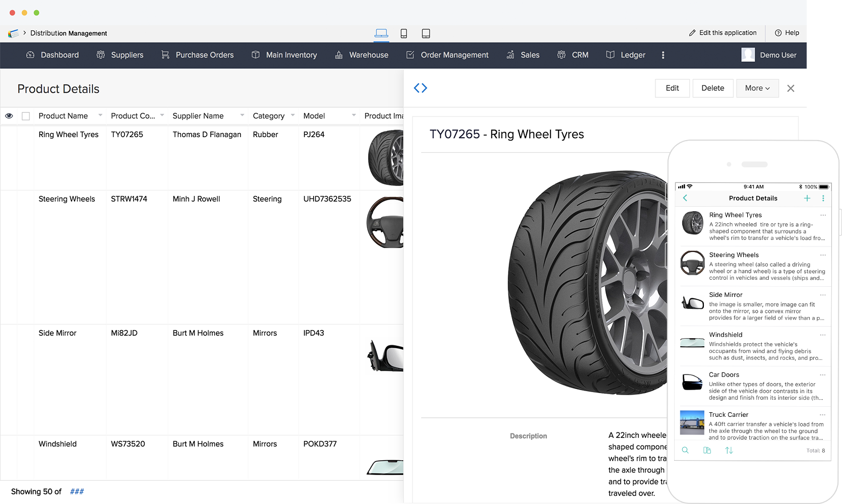Click the Steering Wheels product thumbnail
This screenshot has width=842, height=504.
[x=386, y=223]
